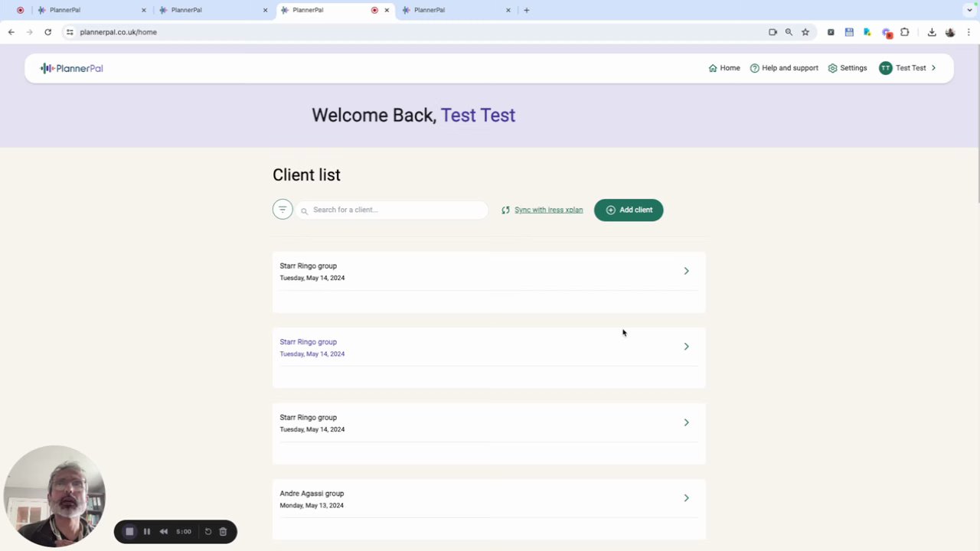Image resolution: width=980 pixels, height=551 pixels.
Task: Open Help and support
Action: [784, 68]
